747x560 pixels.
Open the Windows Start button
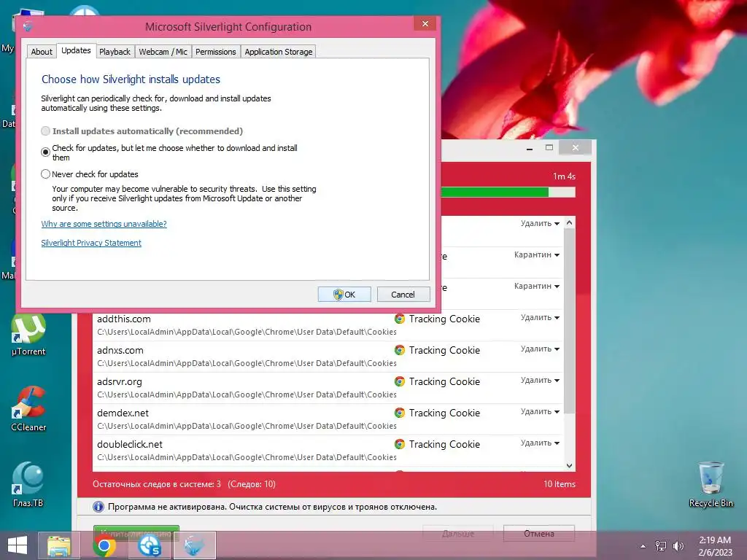[x=18, y=545]
